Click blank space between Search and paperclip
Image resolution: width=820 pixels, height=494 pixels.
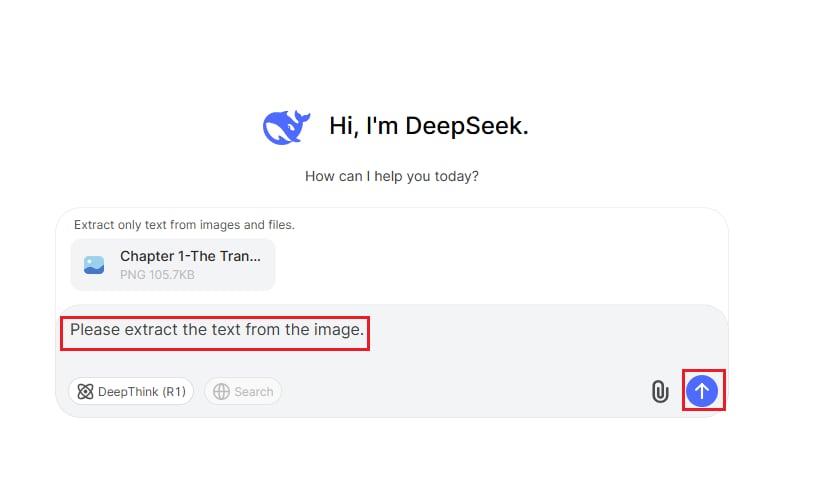465,392
